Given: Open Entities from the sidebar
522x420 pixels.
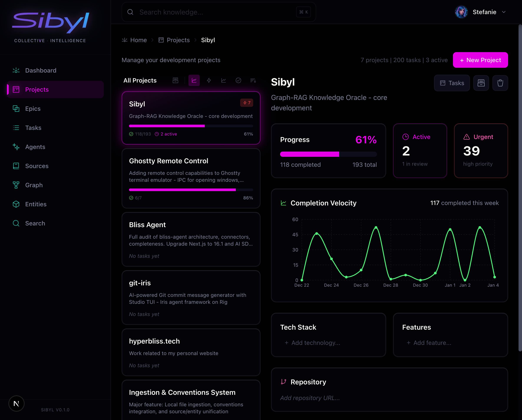Looking at the screenshot, I should (x=36, y=204).
